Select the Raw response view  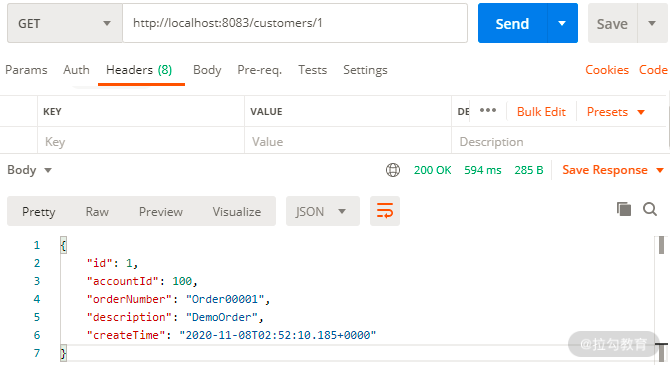97,212
